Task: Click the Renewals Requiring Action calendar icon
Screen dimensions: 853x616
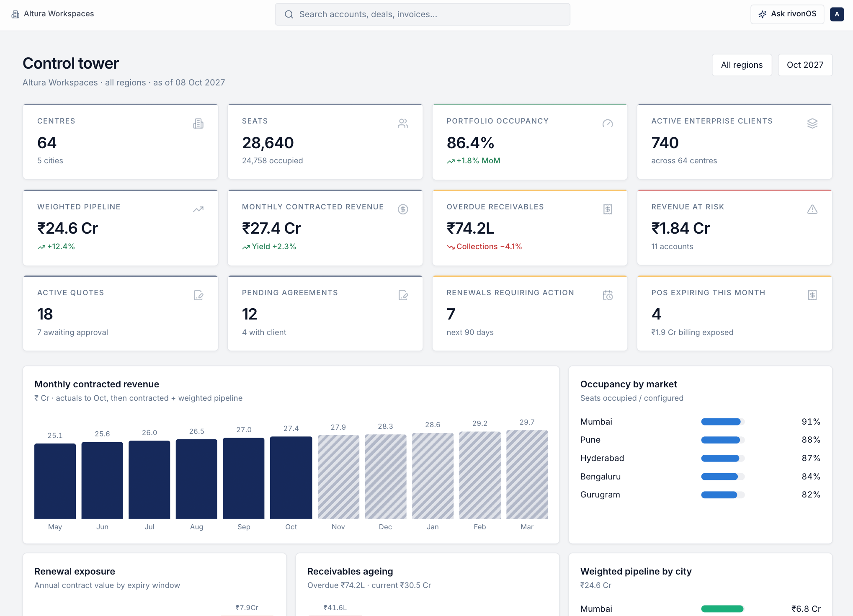Action: pos(608,295)
